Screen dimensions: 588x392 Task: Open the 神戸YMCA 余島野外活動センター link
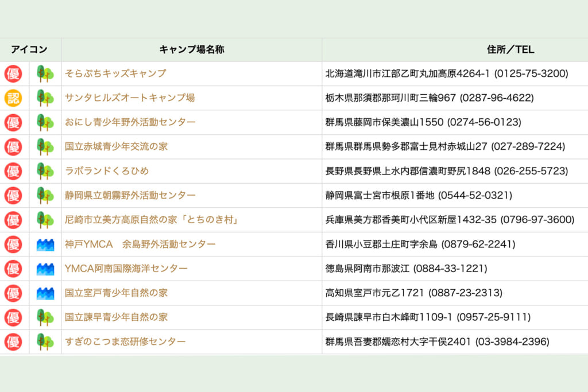(x=140, y=244)
